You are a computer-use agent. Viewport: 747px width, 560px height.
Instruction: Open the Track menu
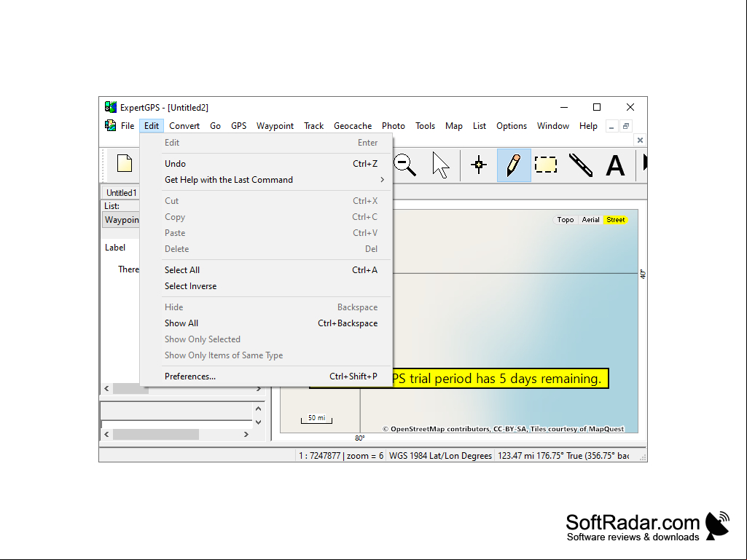313,126
